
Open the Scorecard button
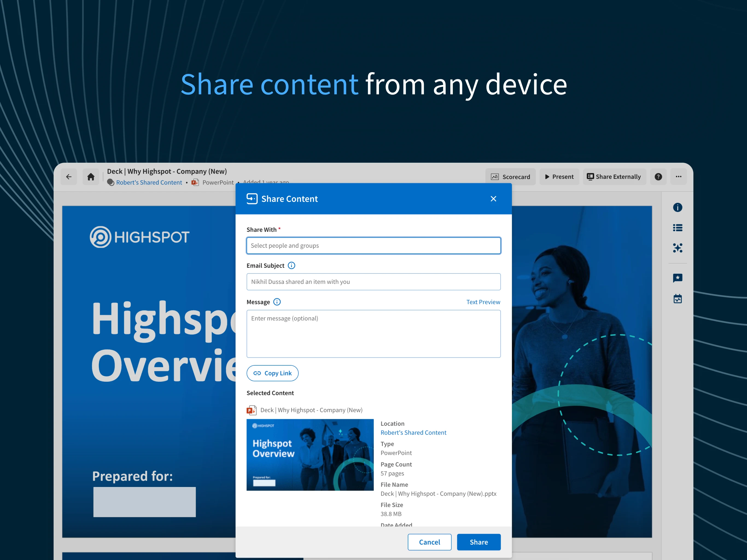click(x=510, y=177)
